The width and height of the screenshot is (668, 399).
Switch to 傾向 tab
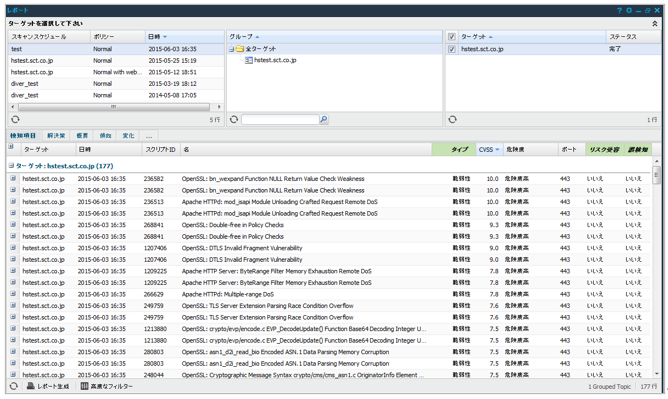105,136
